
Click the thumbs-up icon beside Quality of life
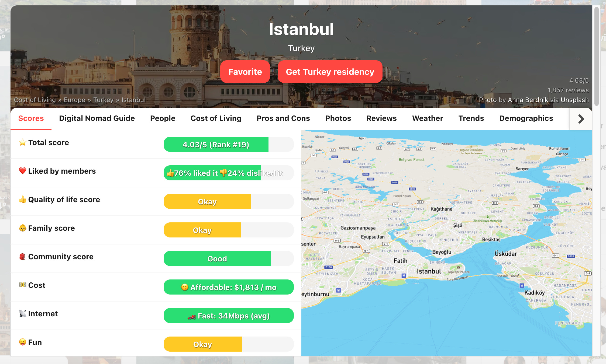point(23,199)
